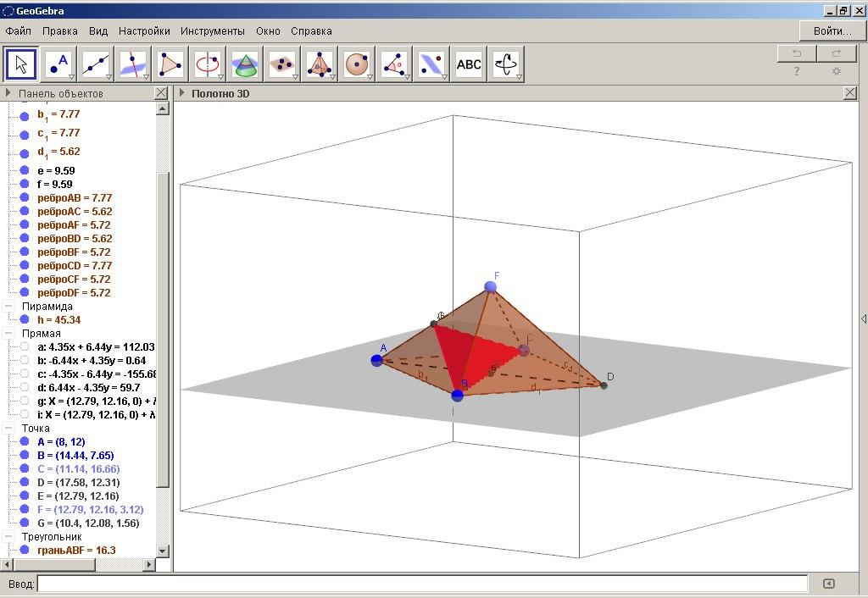Open the Инструменты menu

tap(213, 31)
